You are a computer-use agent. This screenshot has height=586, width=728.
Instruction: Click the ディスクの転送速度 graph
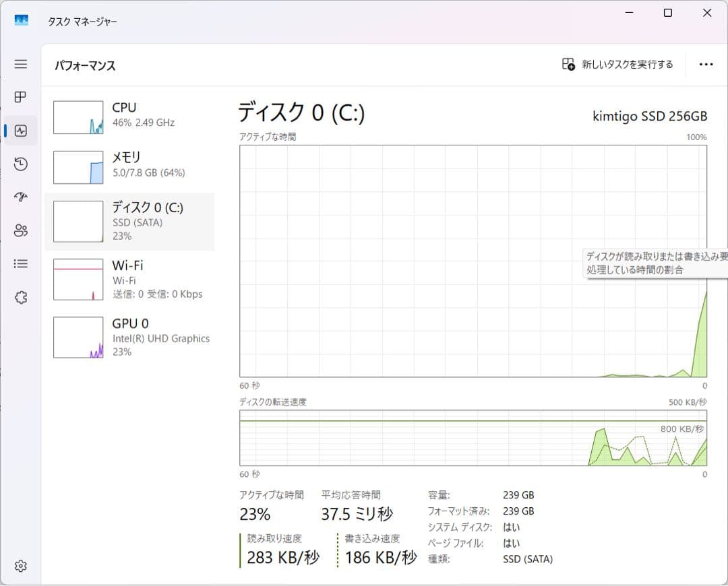point(472,441)
